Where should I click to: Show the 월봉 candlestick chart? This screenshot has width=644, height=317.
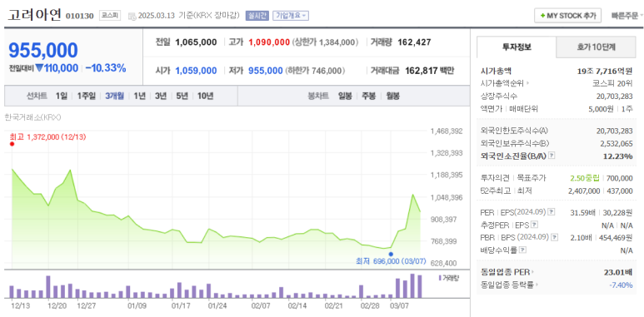click(392, 96)
